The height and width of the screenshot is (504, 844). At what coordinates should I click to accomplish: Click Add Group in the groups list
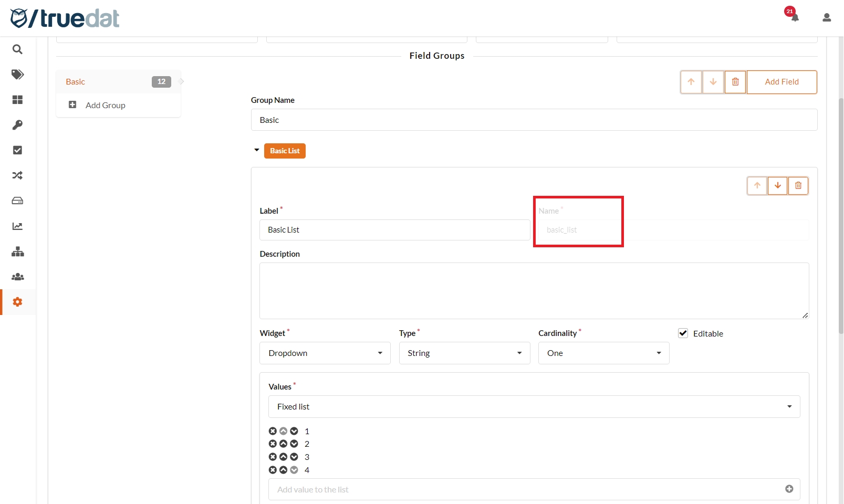click(105, 106)
